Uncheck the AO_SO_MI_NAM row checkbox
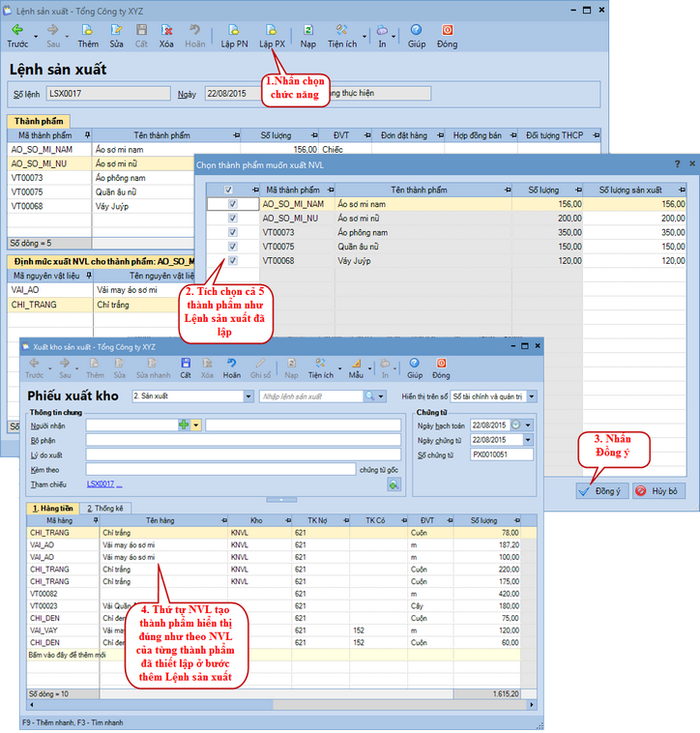Screen dimensions: 700x733 point(233,204)
